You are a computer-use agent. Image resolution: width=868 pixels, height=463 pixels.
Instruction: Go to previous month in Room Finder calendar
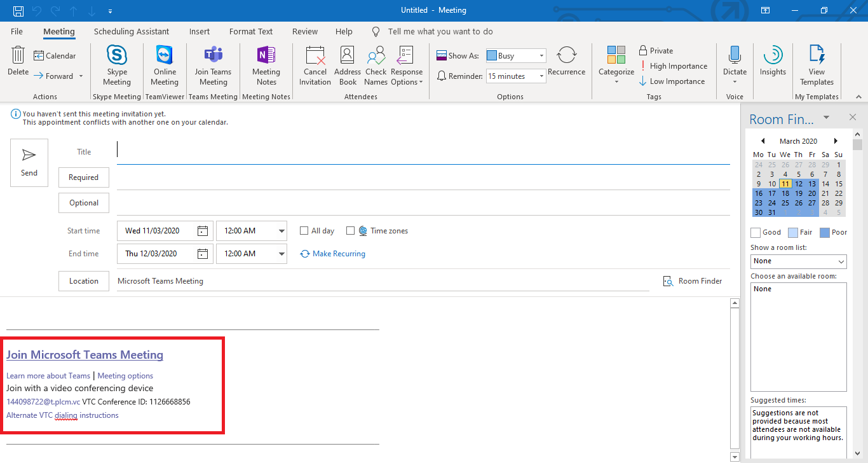tap(763, 141)
